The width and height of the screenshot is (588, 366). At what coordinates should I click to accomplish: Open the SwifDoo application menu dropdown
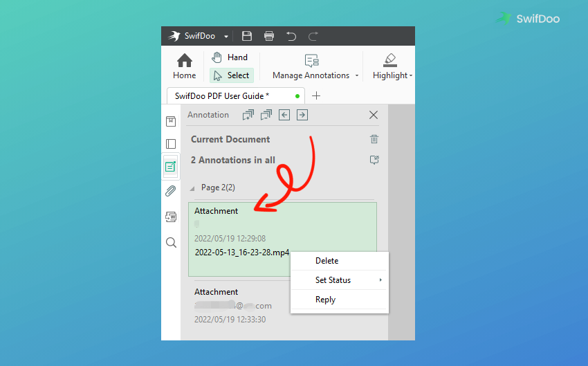(x=226, y=37)
